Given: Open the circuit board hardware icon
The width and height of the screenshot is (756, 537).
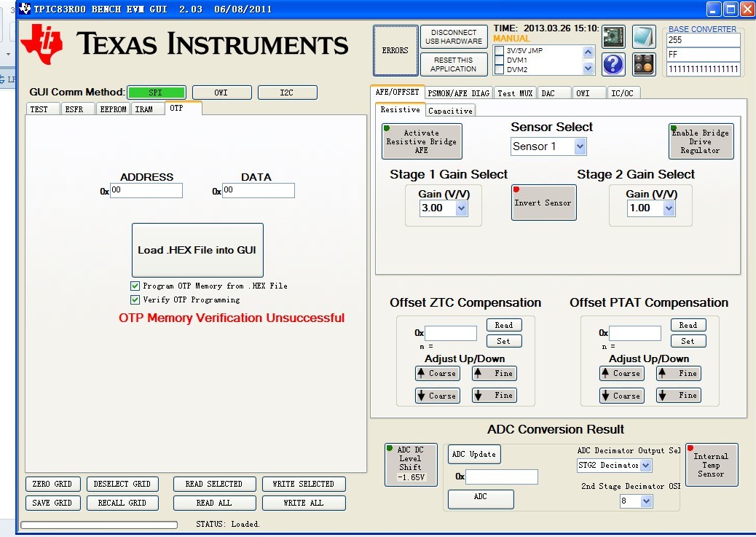Looking at the screenshot, I should click(x=613, y=37).
